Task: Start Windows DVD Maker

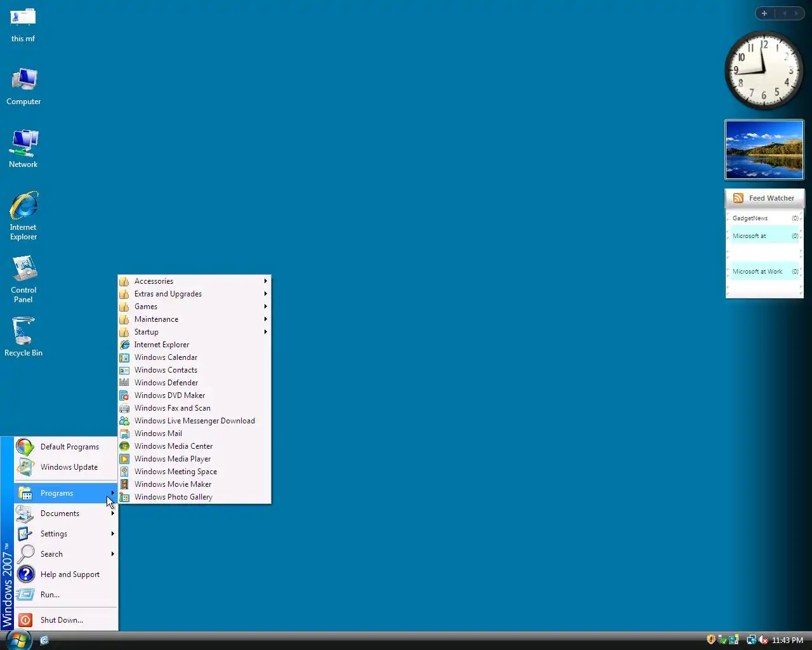Action: 194,395
